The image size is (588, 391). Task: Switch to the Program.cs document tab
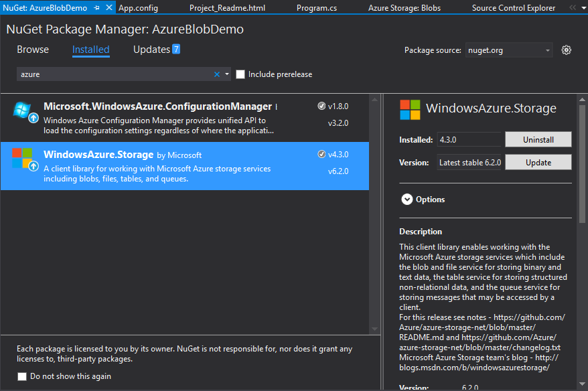pos(317,8)
